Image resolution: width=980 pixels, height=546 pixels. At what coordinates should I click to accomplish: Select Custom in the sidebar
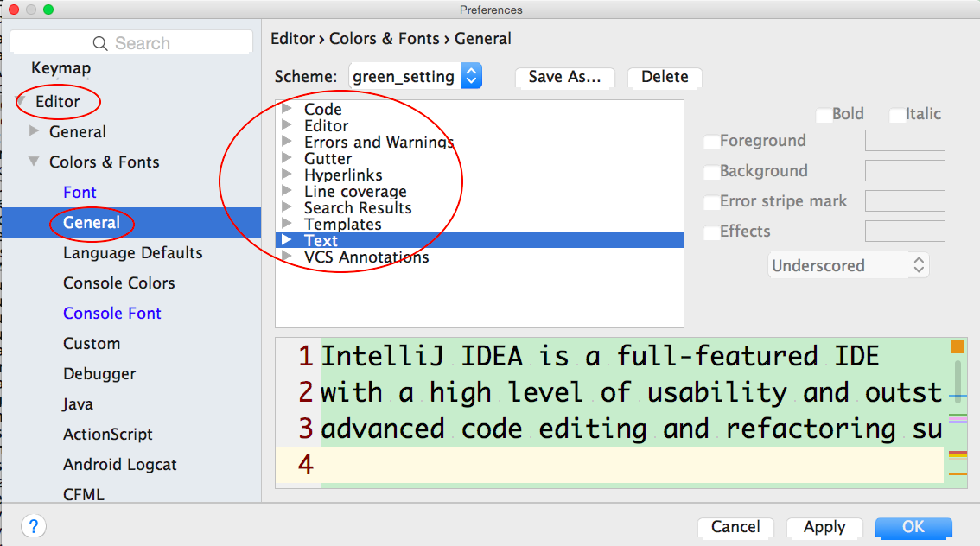pos(92,344)
